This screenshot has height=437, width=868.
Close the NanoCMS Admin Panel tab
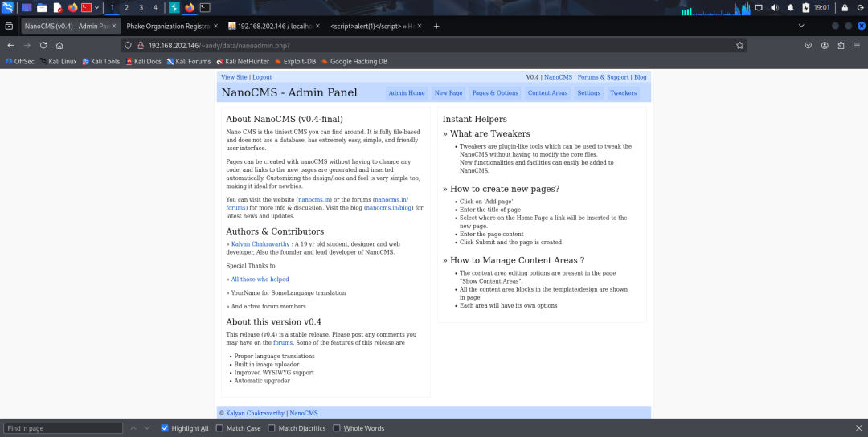tap(114, 26)
